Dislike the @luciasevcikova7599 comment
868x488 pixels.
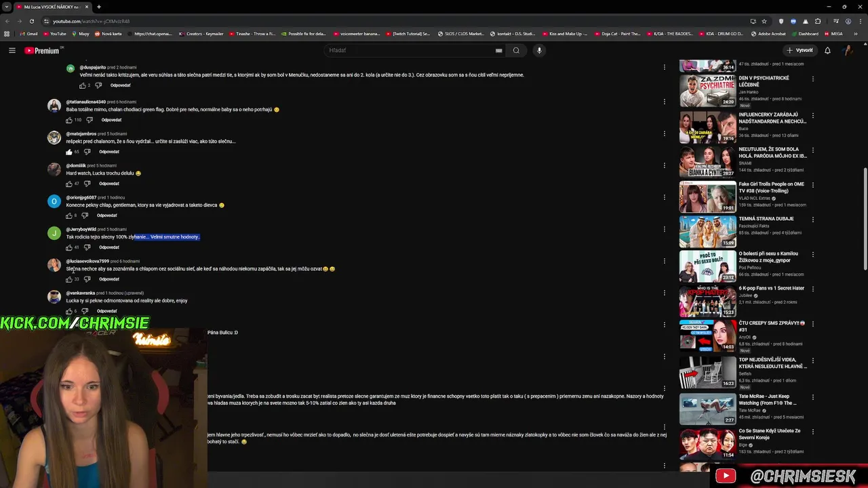coord(87,279)
